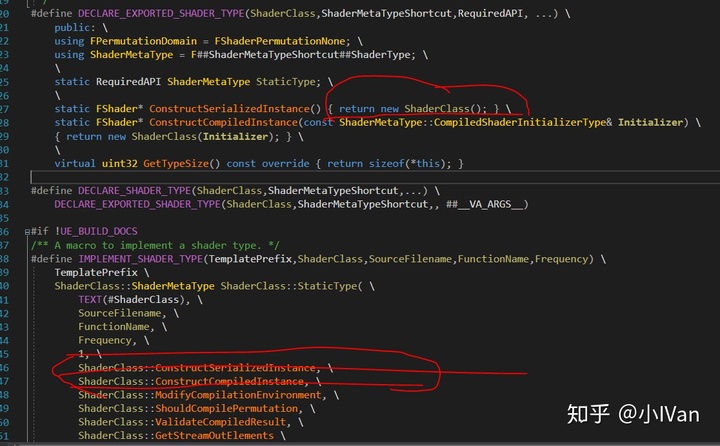Click ConstructCompiledInstance in the static FShader* declaration
720x446 pixels.
point(223,123)
